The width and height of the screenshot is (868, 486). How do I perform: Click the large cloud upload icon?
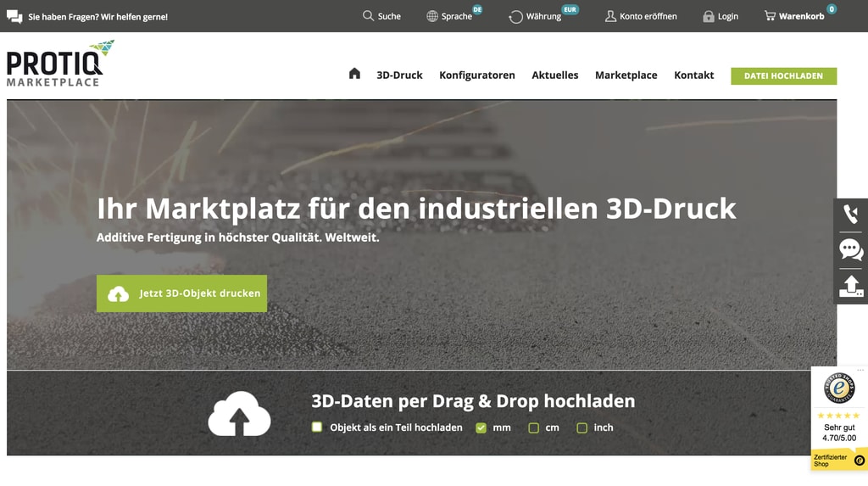click(x=239, y=414)
